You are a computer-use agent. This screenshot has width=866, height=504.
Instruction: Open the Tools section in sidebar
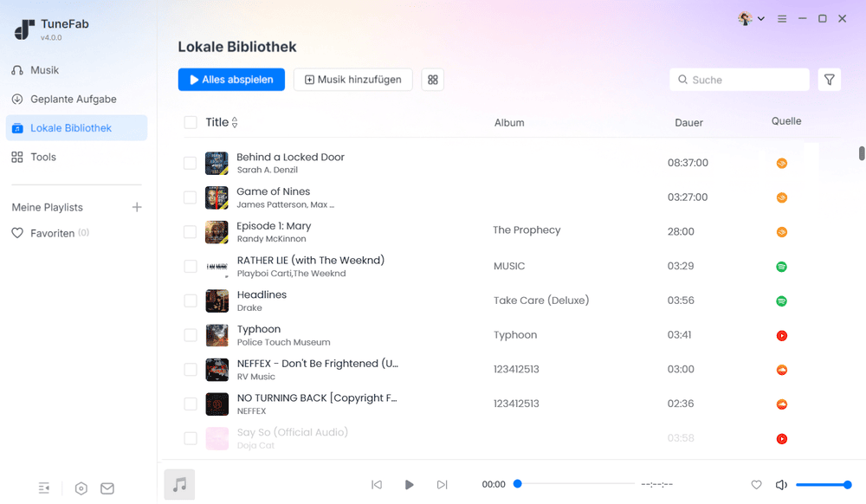click(43, 158)
